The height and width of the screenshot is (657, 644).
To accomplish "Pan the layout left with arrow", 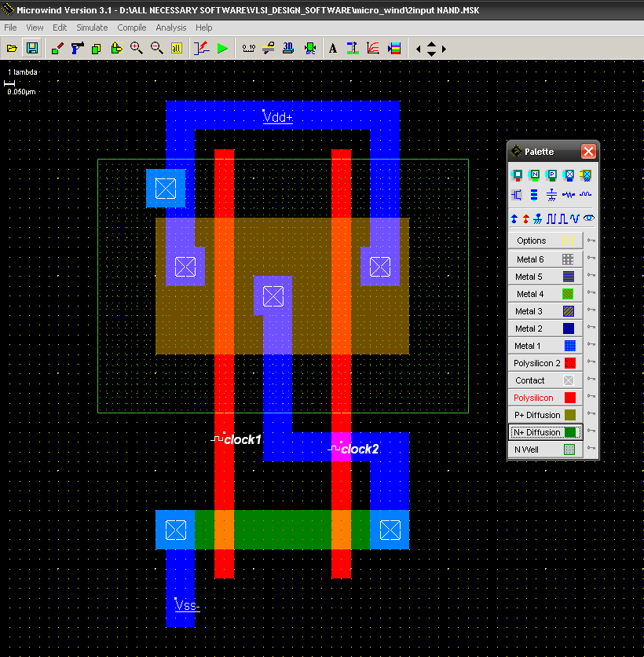I will 418,49.
